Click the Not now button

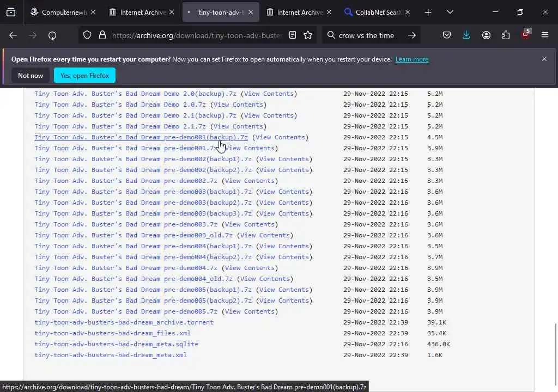[31, 76]
